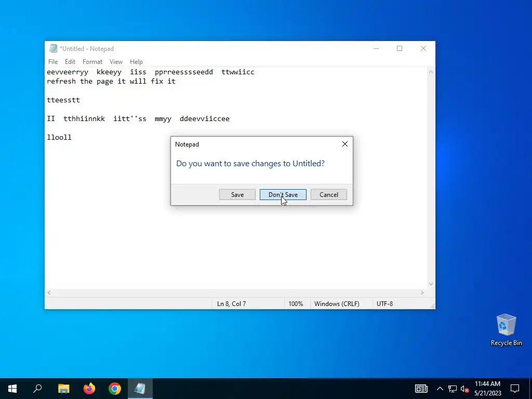The height and width of the screenshot is (399, 532).
Task: Click the UTF-8 encoding status entry
Action: pos(385,303)
